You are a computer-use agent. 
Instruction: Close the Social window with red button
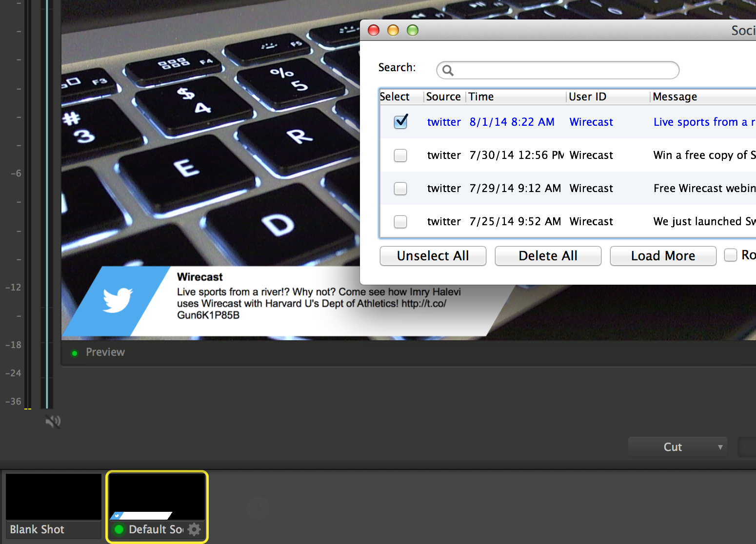coord(374,30)
